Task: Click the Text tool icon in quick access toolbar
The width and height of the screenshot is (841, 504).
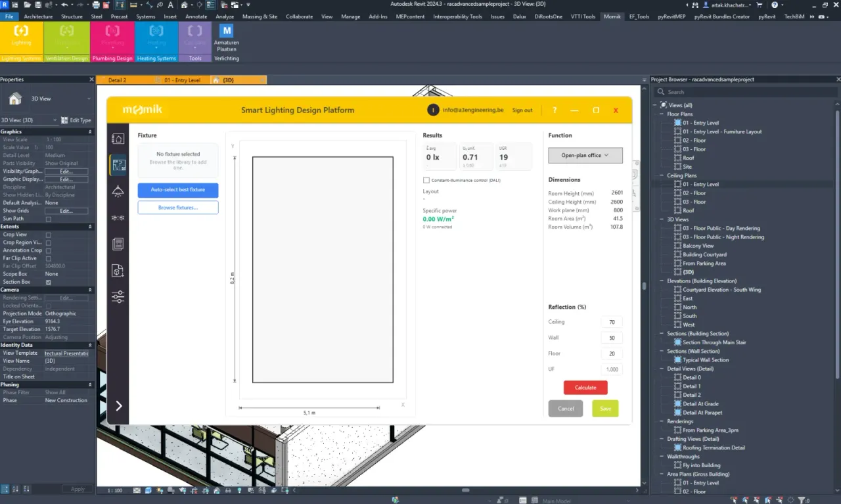Action: (171, 5)
